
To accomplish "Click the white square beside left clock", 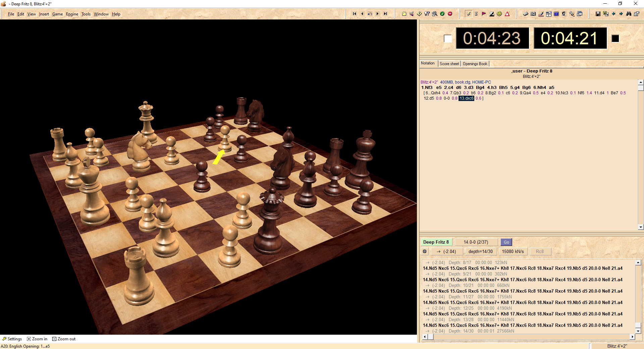I will [448, 39].
